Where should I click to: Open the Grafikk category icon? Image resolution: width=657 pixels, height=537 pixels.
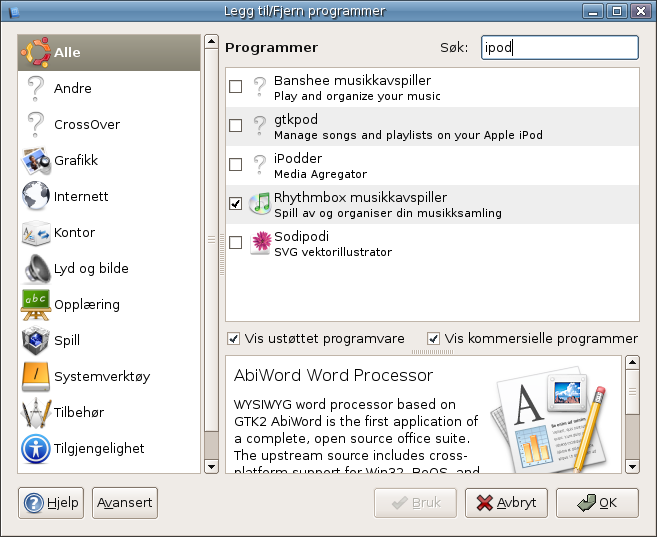[36, 160]
